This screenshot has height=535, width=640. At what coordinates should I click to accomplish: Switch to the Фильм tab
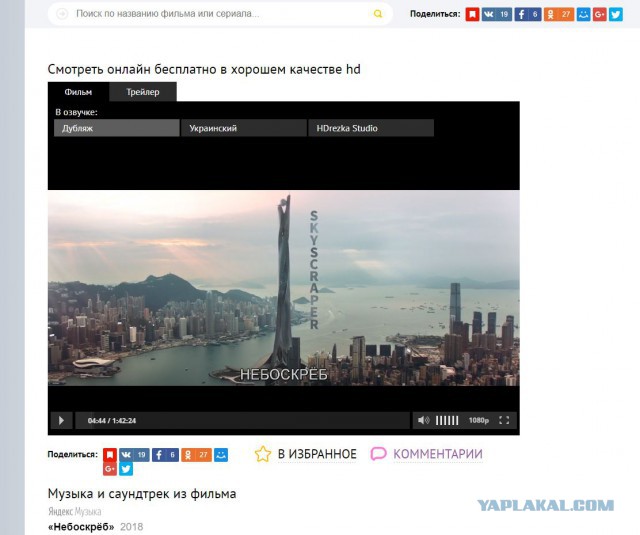point(78,92)
